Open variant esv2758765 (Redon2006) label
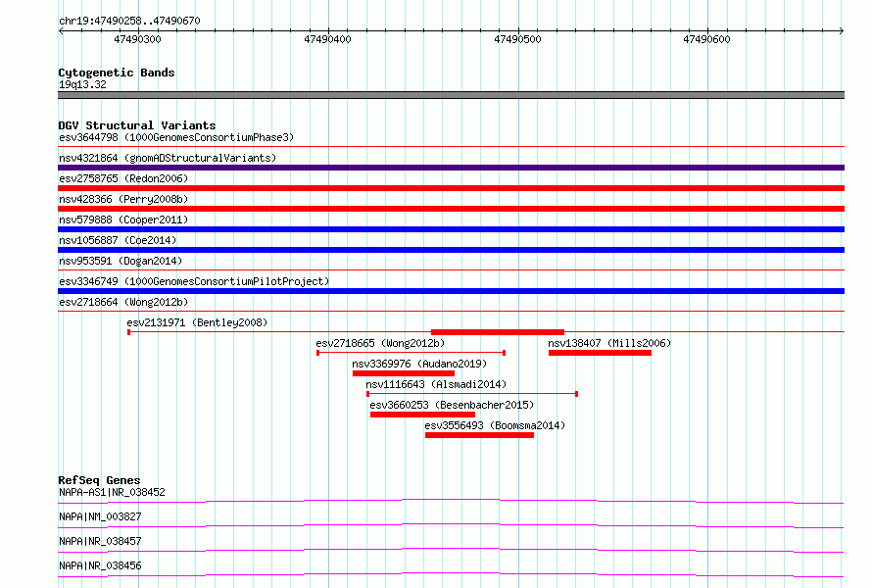872x588 pixels. point(123,178)
